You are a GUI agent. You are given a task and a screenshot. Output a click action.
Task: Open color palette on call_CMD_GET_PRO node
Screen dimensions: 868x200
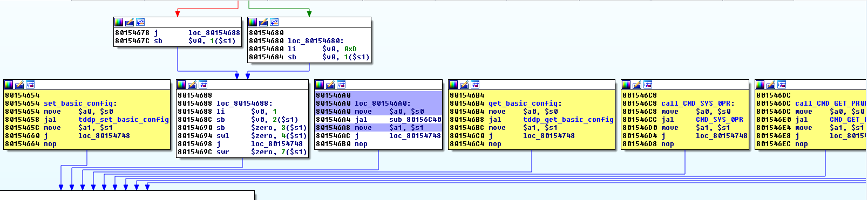click(760, 85)
